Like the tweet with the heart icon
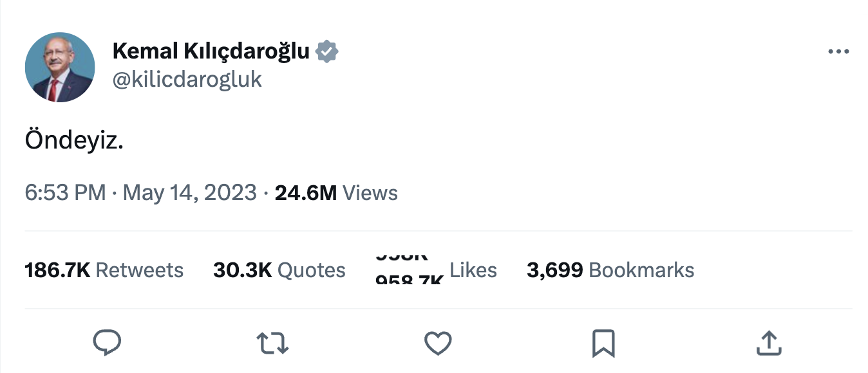 (x=439, y=343)
